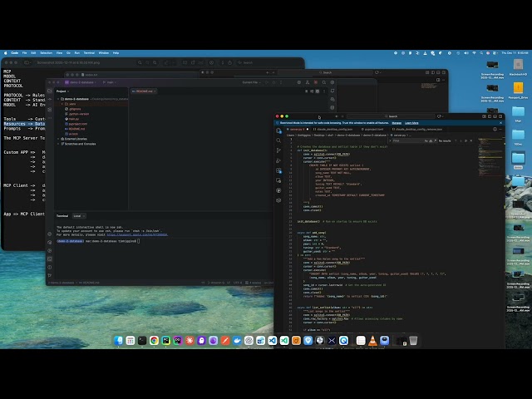Click the VS Code minimap to jump in file

[x=490, y=156]
